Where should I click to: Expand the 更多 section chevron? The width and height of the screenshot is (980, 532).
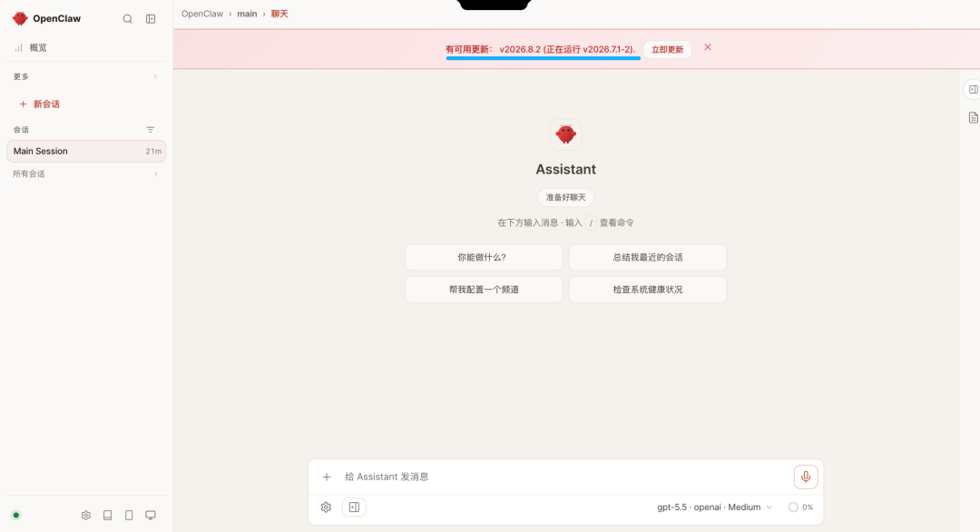pyautogui.click(x=155, y=77)
